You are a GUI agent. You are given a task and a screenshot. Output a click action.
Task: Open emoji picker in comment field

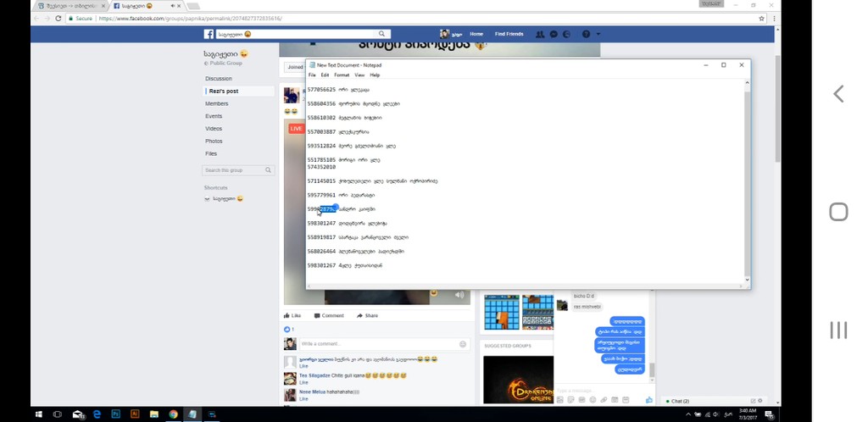[x=463, y=344]
